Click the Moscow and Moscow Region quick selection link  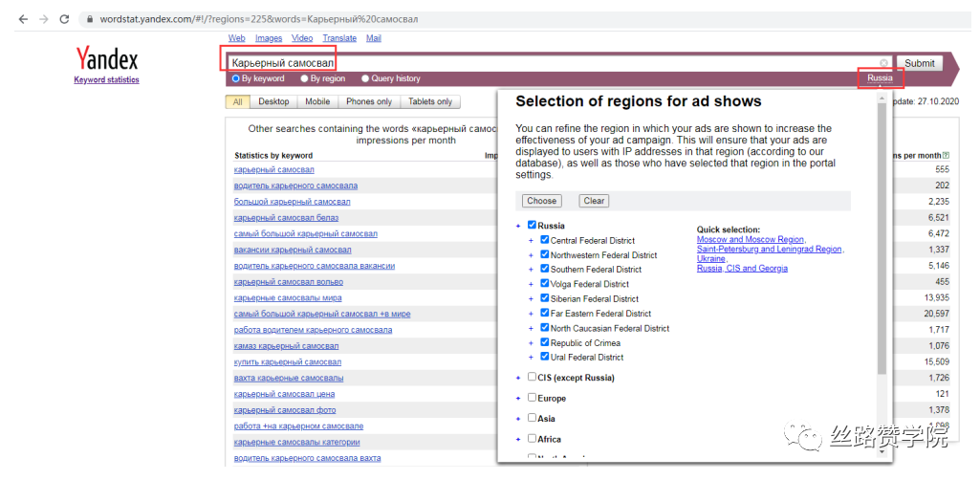point(750,240)
